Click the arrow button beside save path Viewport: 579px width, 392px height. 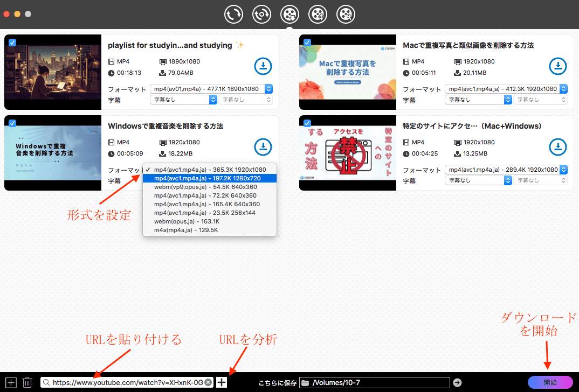click(457, 383)
